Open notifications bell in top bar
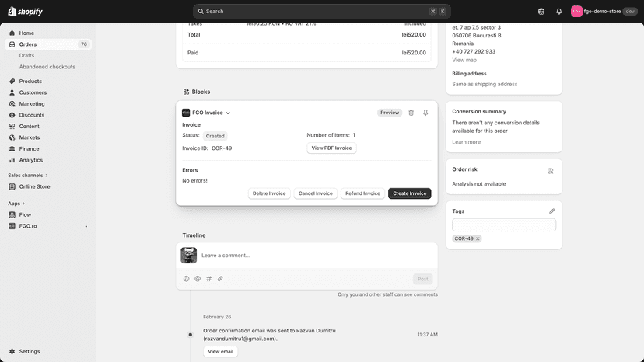This screenshot has width=644, height=362. (x=559, y=12)
